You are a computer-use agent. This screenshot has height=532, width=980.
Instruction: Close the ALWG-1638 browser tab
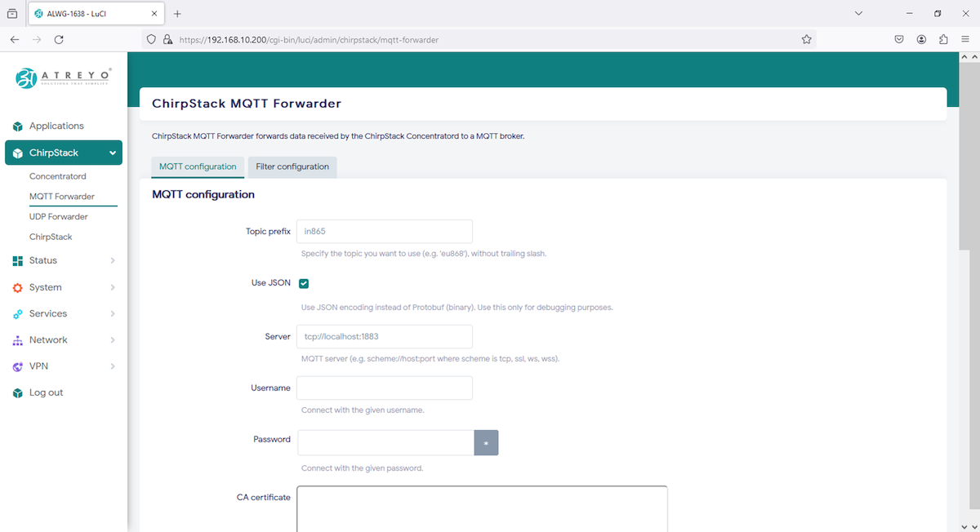[x=154, y=14]
